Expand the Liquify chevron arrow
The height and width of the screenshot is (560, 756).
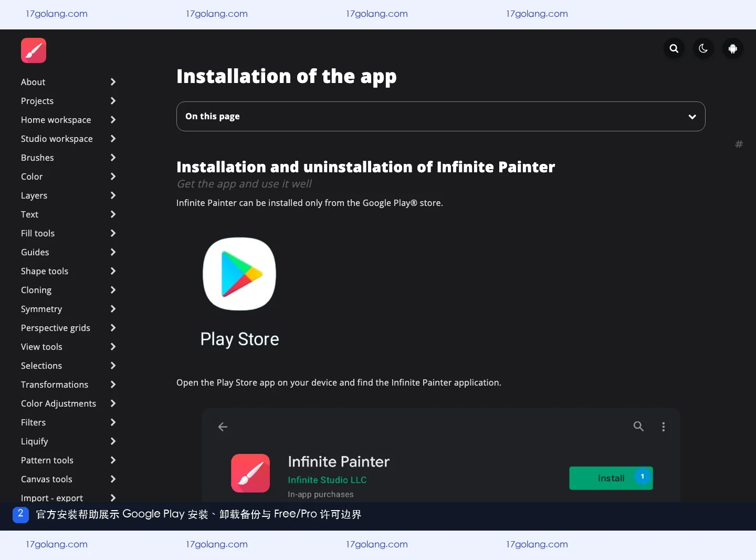[113, 441]
